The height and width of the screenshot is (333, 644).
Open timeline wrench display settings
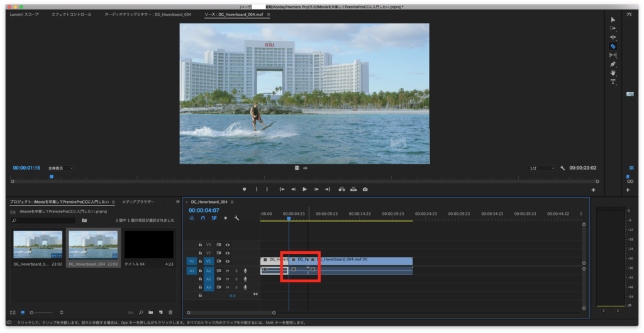coord(236,218)
